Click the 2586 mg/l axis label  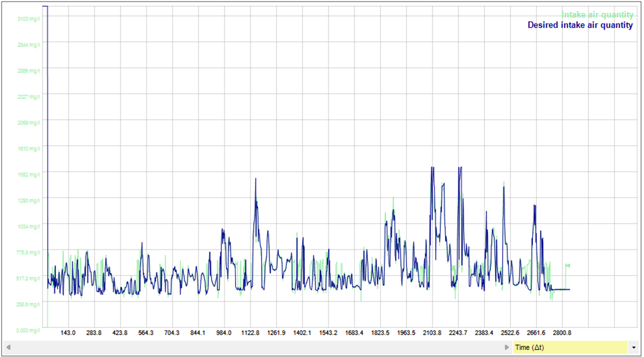tap(29, 71)
